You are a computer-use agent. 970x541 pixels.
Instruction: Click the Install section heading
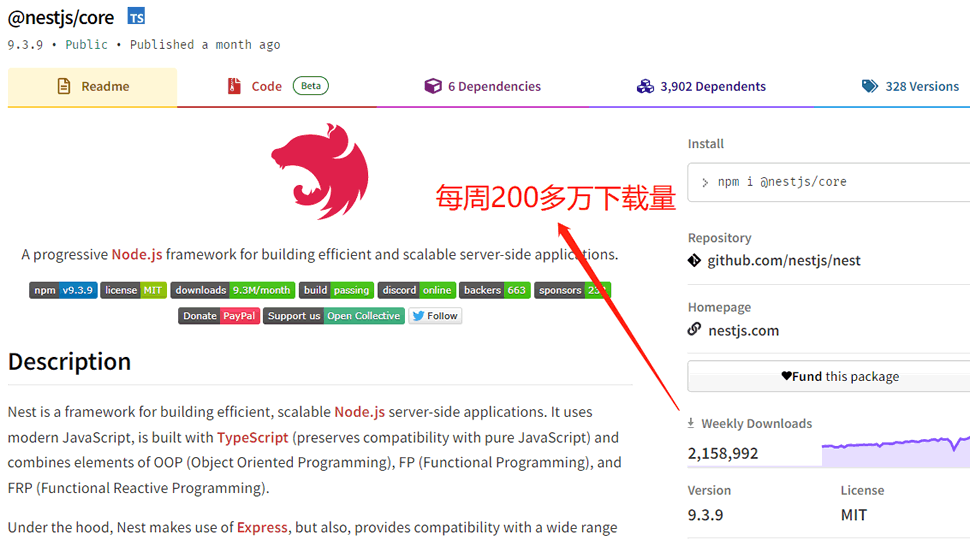tap(705, 143)
